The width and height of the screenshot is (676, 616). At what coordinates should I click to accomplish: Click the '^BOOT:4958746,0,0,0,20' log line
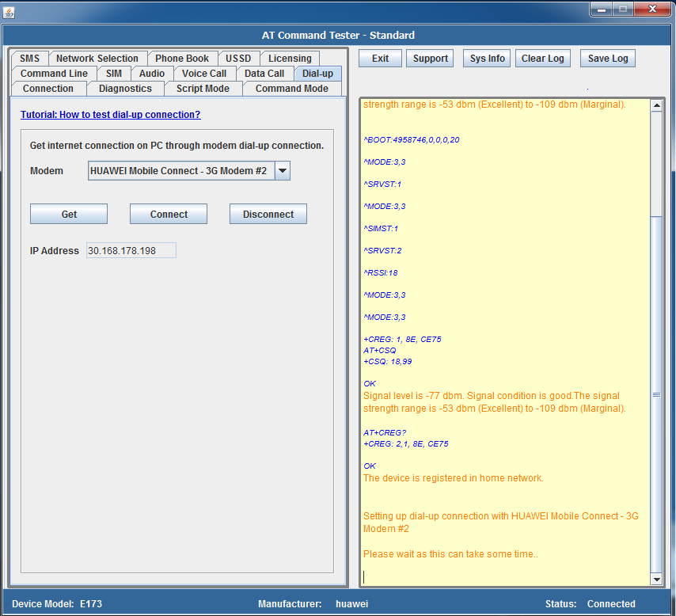click(x=412, y=140)
